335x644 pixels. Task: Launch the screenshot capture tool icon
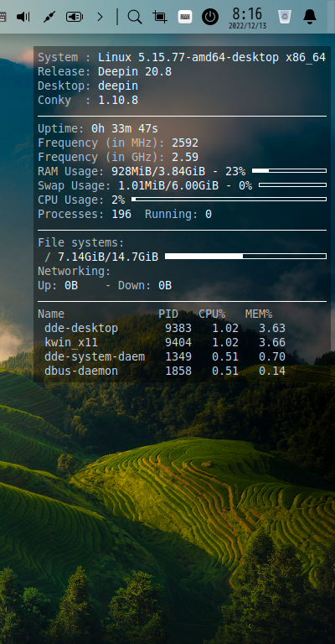159,17
